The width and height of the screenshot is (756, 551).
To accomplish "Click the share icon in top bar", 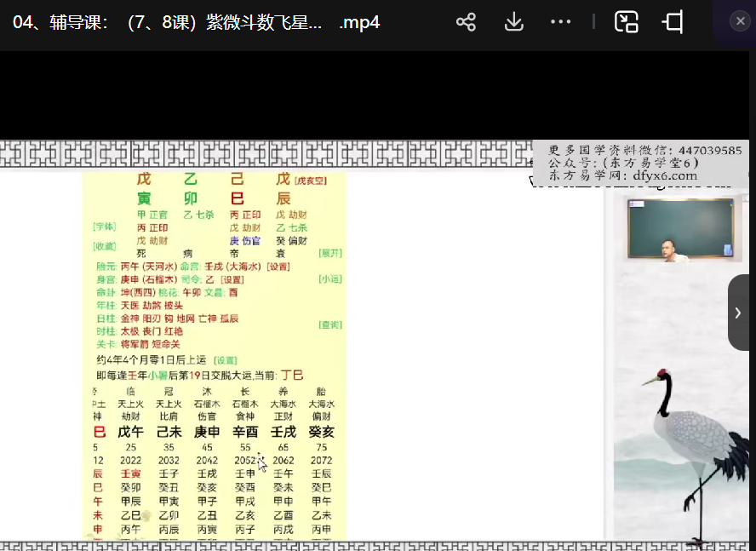I will [x=466, y=22].
